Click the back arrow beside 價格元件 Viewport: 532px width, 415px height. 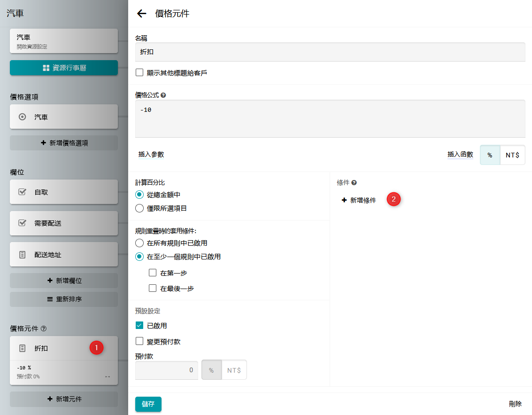coord(141,14)
